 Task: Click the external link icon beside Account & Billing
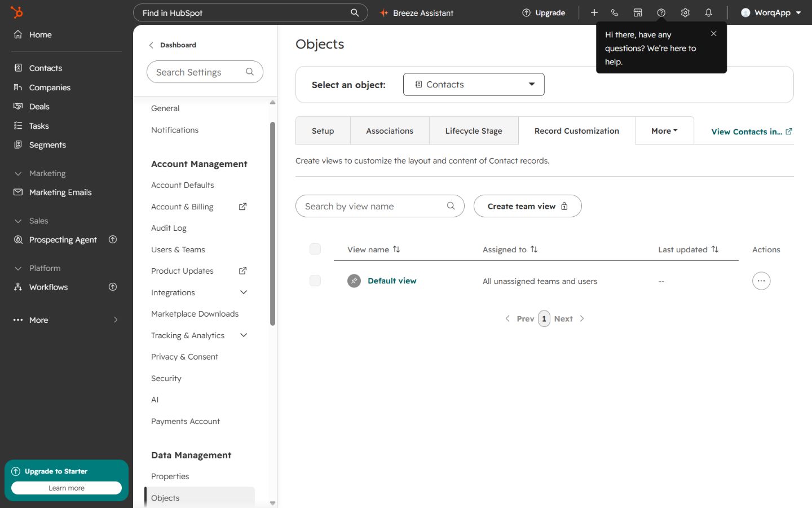(x=243, y=207)
